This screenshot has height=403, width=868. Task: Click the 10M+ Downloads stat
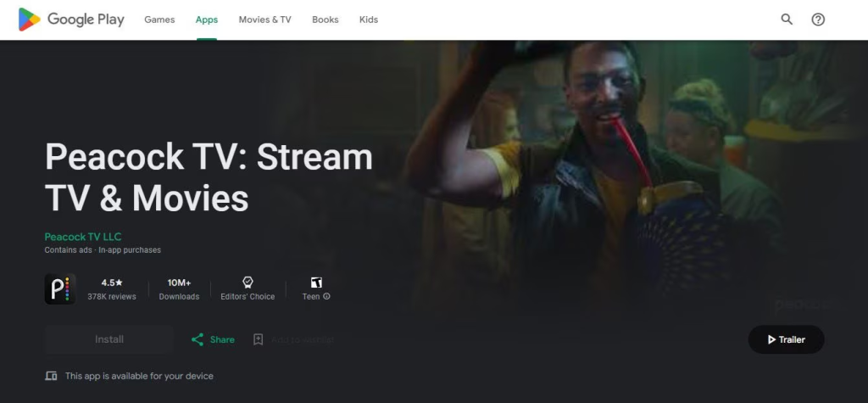pyautogui.click(x=179, y=289)
